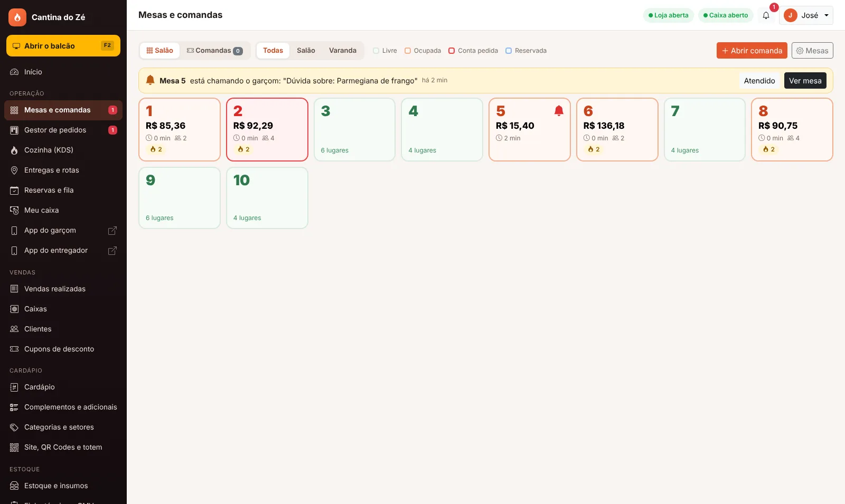Click the Livre status legend box

pos(376,51)
